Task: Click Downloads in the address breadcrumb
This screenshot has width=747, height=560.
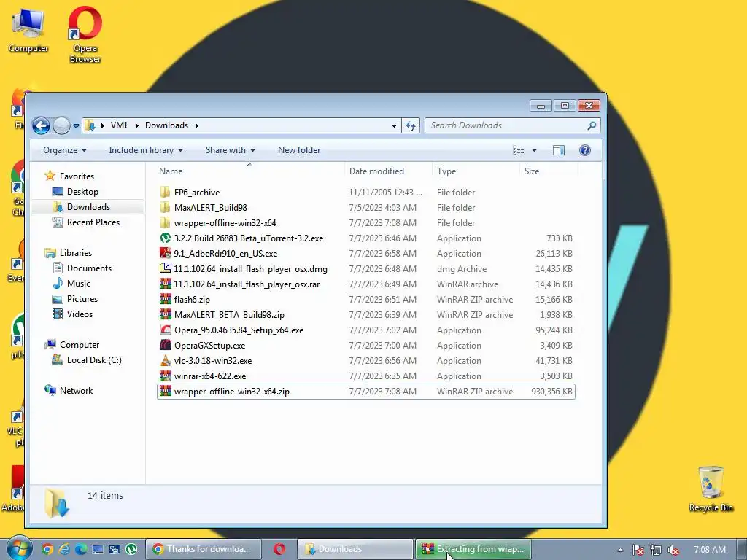Action: [x=166, y=125]
